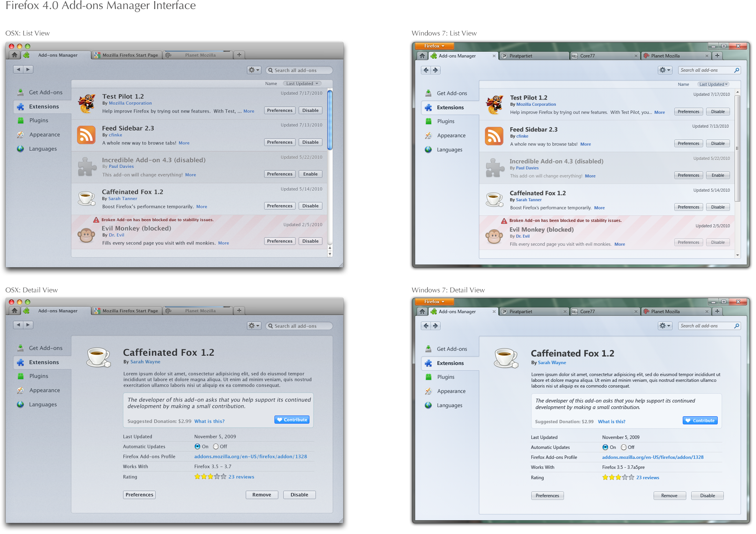756x534 pixels.
Task: Select Automatic Updates Off in OSX Detail View
Action: [216, 446]
